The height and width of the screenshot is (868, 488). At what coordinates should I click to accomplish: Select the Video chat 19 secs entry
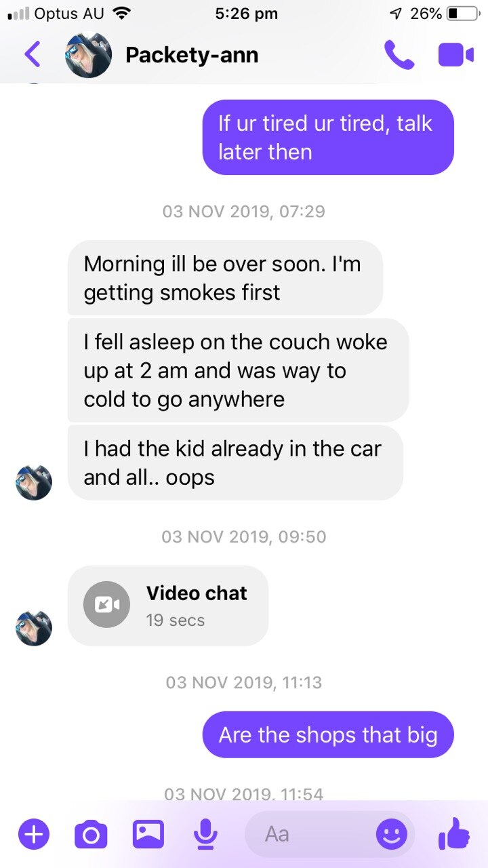tap(168, 606)
